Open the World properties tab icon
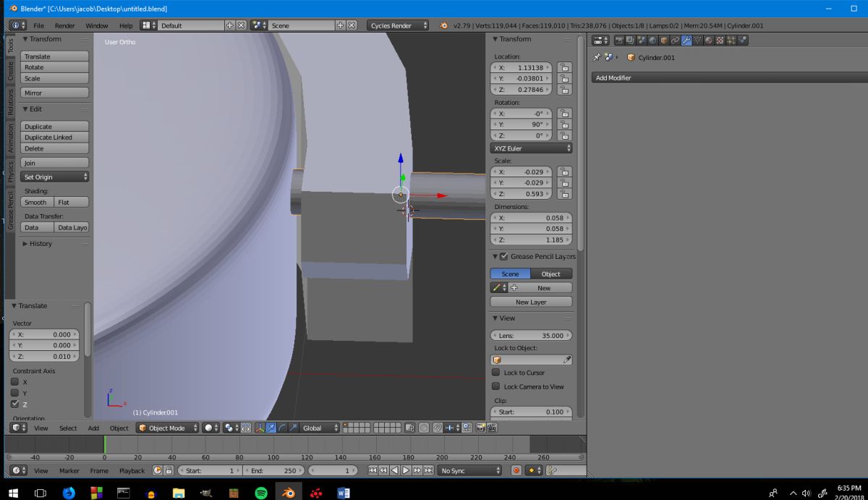This screenshot has width=868, height=500. [652, 40]
